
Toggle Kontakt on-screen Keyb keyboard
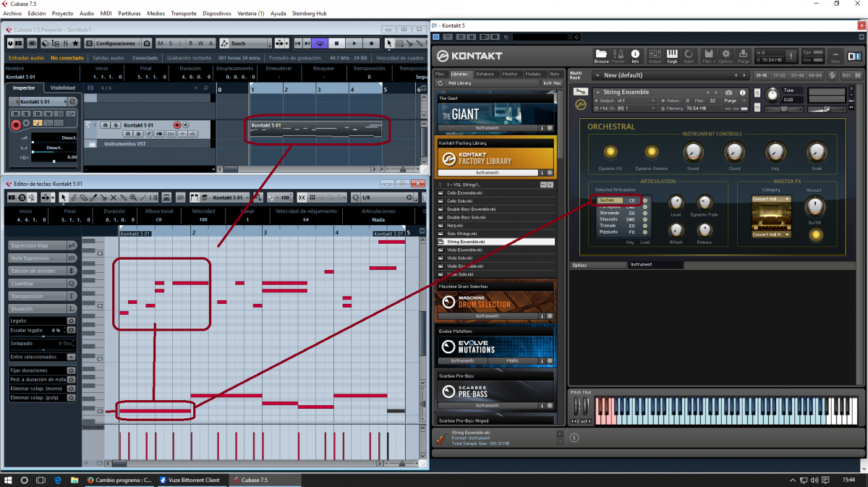672,56
